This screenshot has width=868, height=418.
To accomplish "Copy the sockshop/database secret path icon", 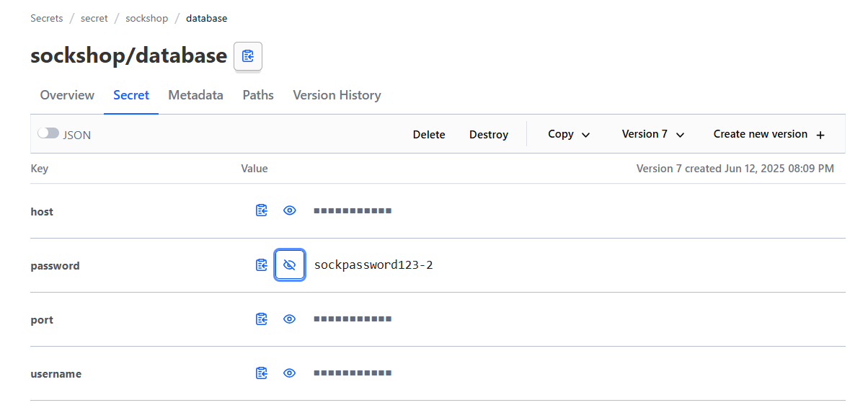I will pyautogui.click(x=248, y=56).
